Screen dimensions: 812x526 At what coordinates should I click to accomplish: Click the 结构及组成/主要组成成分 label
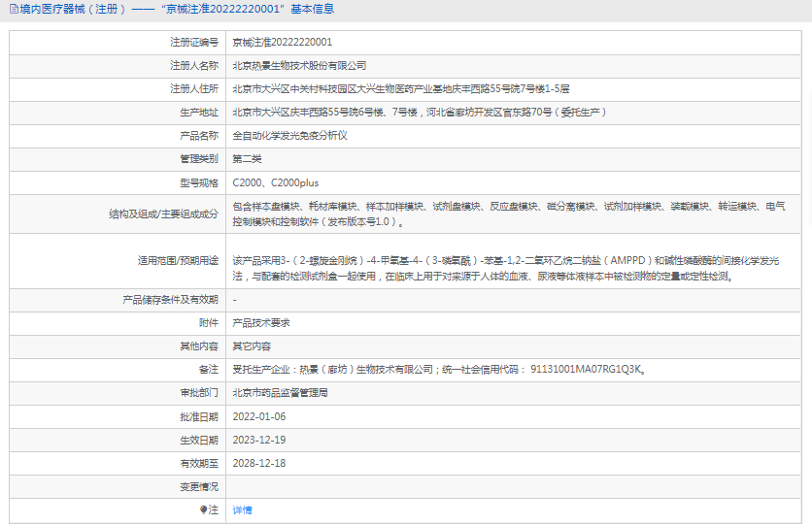pos(163,214)
